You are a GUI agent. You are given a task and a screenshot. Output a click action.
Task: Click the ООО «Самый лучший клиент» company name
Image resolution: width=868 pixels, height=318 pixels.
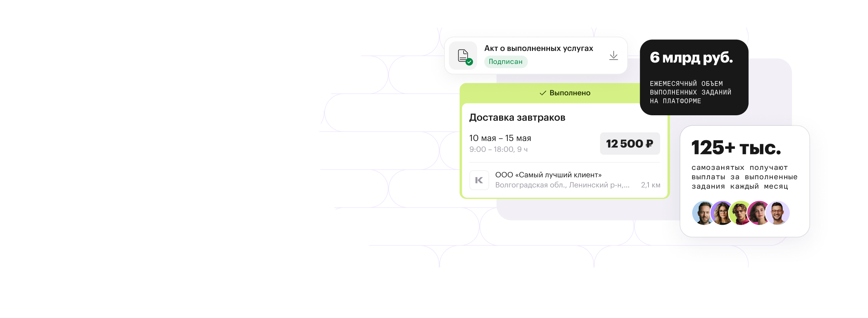pos(548,175)
